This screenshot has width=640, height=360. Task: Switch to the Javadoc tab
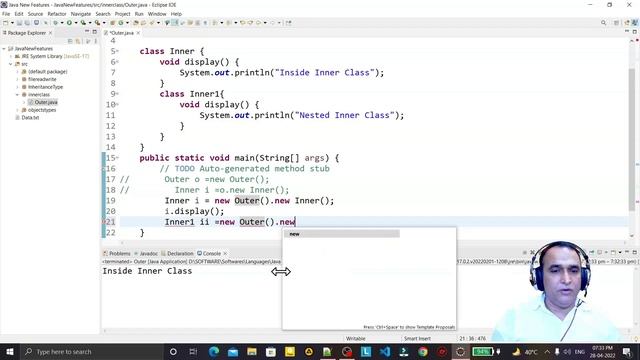(x=146, y=253)
